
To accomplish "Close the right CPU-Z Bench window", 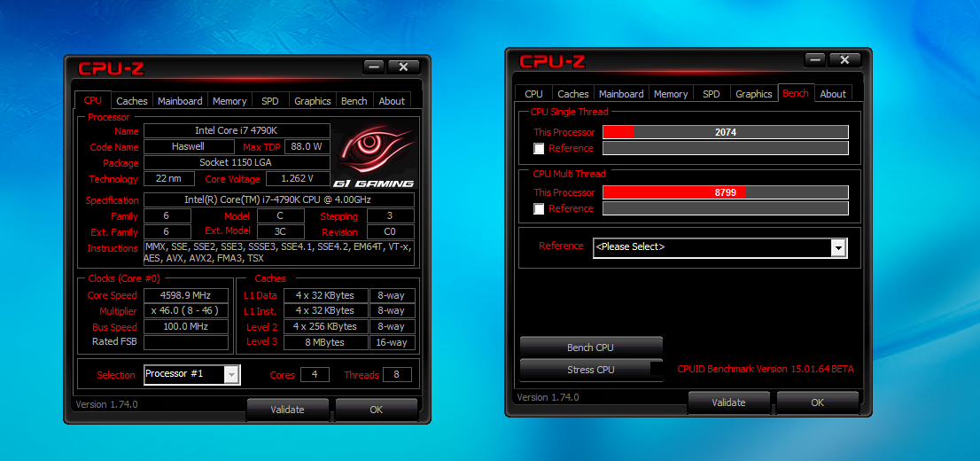I will pyautogui.click(x=844, y=59).
